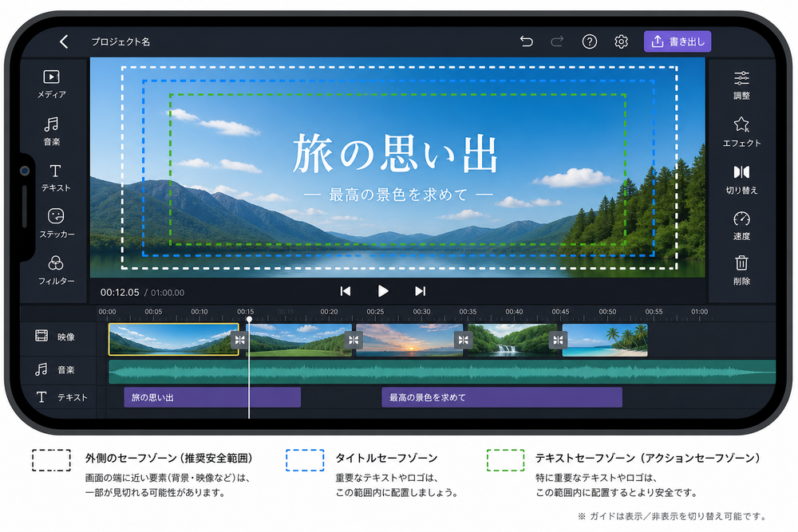Tap the 書き出し export button

click(x=678, y=41)
